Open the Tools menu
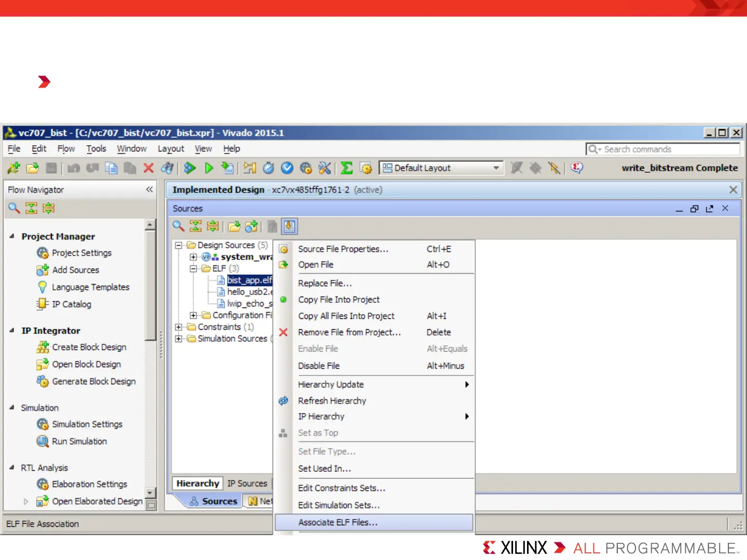 click(x=96, y=149)
